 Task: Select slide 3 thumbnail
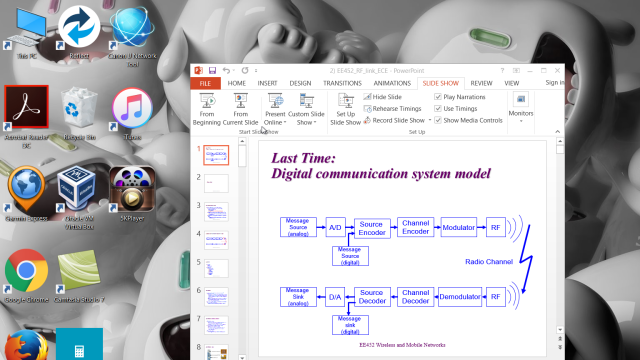(216, 211)
